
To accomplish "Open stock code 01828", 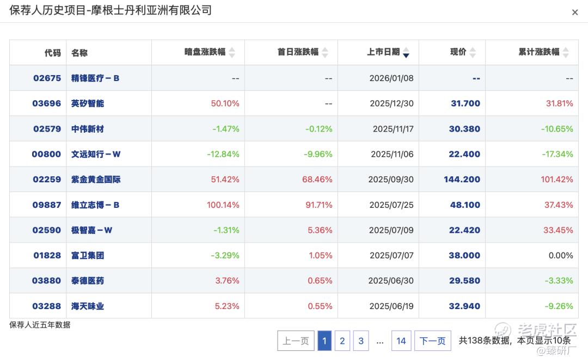I will point(47,256).
